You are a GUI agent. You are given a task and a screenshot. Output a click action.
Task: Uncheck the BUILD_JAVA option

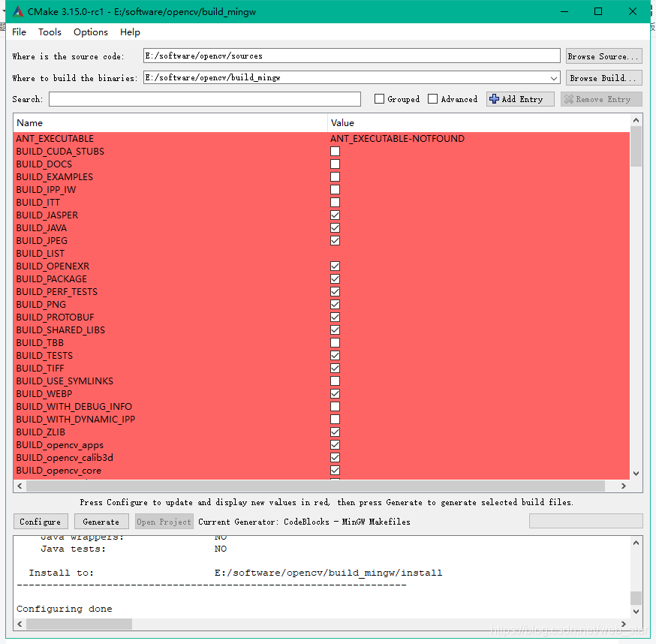point(335,228)
